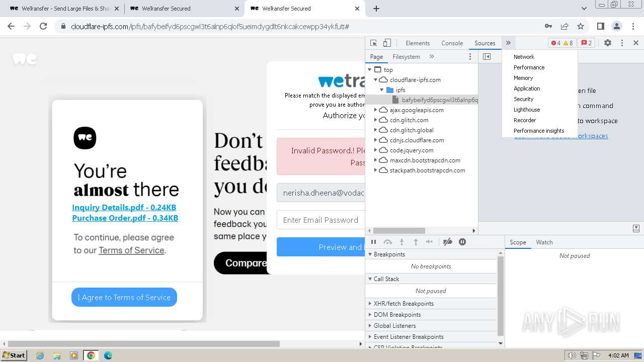Toggle the device toolbar icon
644x362 pixels.
point(387,43)
